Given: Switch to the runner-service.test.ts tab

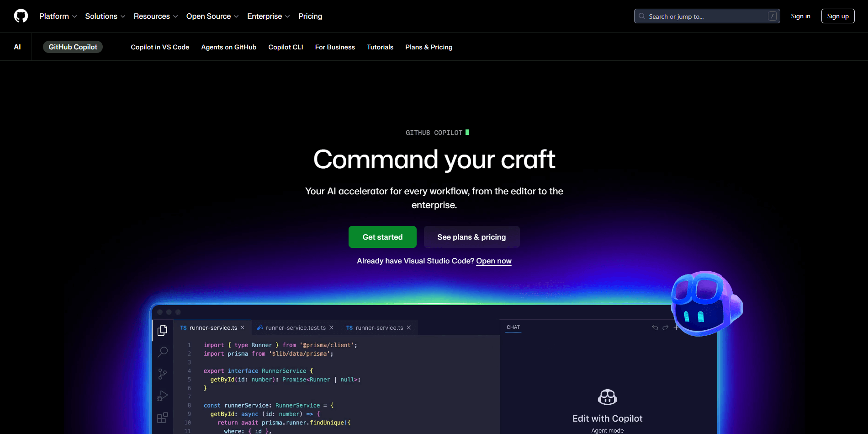Looking at the screenshot, I should tap(295, 327).
